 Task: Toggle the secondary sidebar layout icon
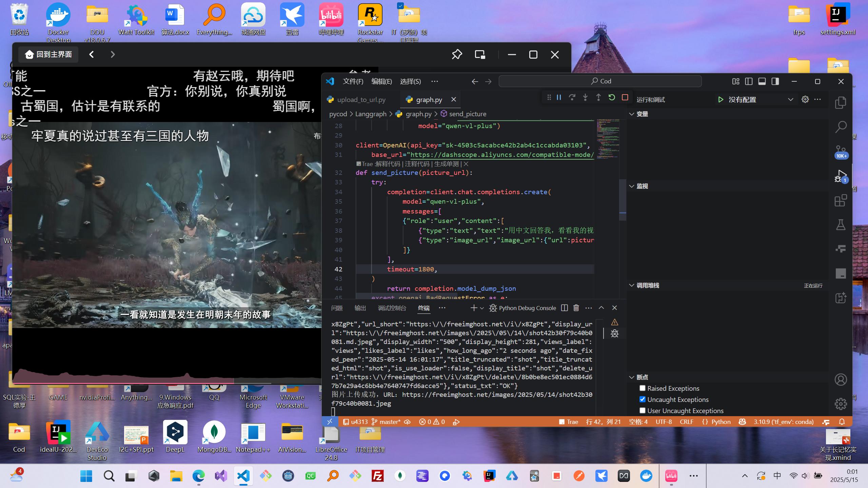pyautogui.click(x=775, y=81)
